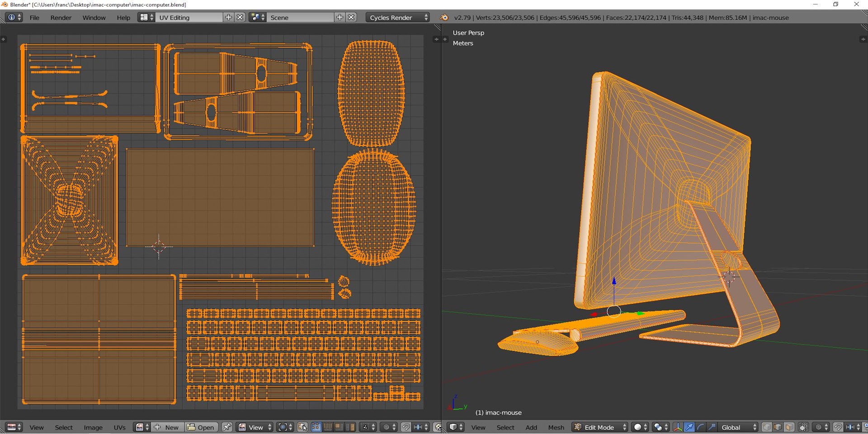Screen dimensions: 868x434
Task: Toggle the pin image icon
Action: (x=226, y=427)
